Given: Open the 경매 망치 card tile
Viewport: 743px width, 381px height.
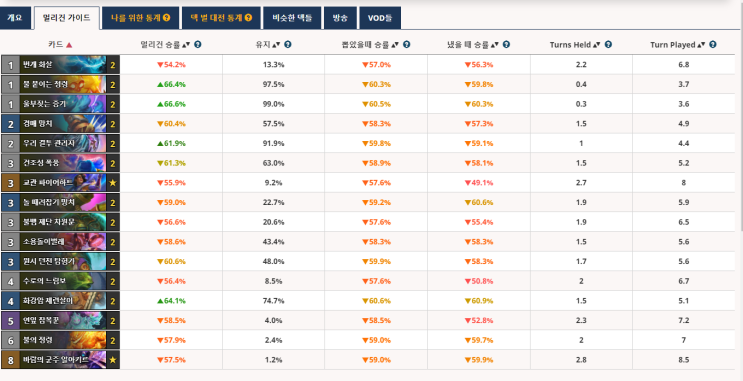Looking at the screenshot, I should tap(60, 124).
